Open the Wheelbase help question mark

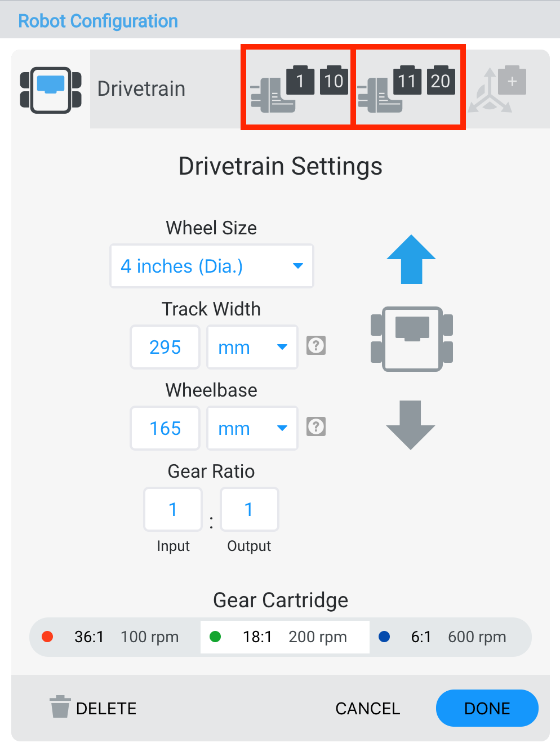coord(316,427)
